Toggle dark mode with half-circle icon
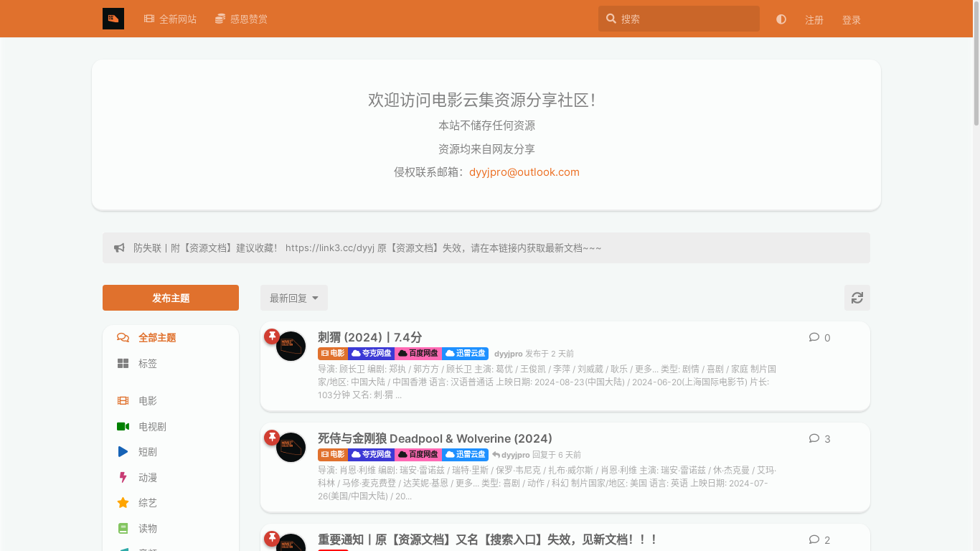 (x=781, y=19)
